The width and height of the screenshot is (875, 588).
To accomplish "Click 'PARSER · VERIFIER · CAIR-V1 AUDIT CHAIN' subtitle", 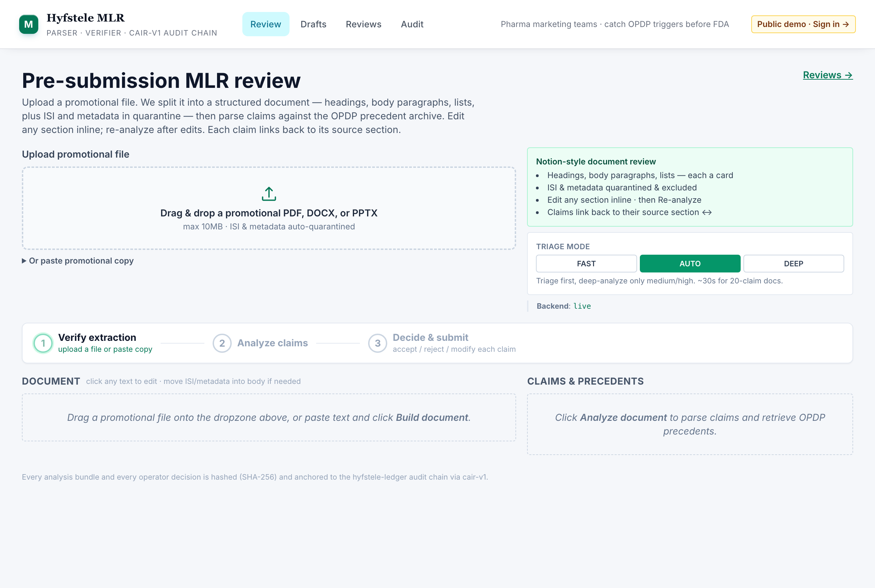I will coord(132,33).
